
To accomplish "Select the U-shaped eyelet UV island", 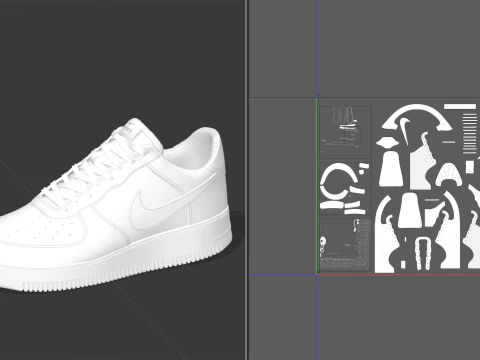I will click(x=422, y=253).
